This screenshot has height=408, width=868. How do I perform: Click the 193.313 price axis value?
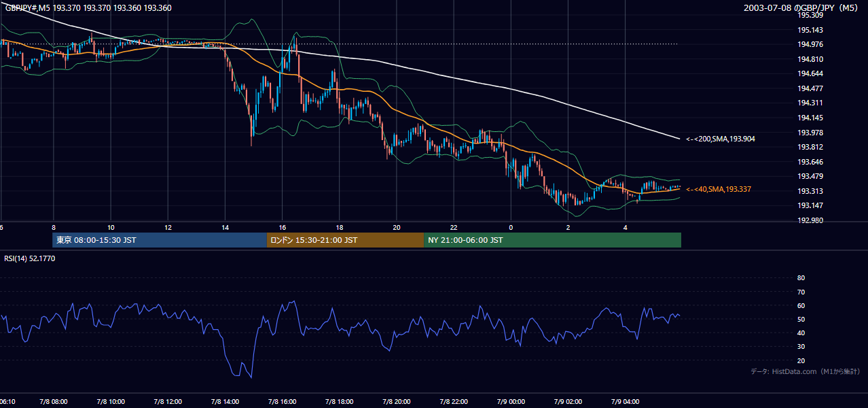click(x=810, y=191)
